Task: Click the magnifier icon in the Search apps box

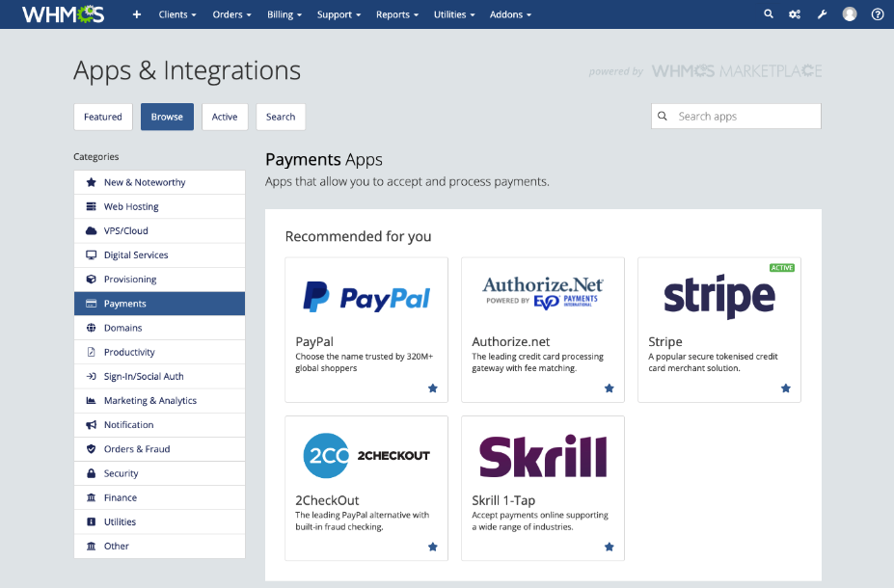Action: pyautogui.click(x=662, y=116)
